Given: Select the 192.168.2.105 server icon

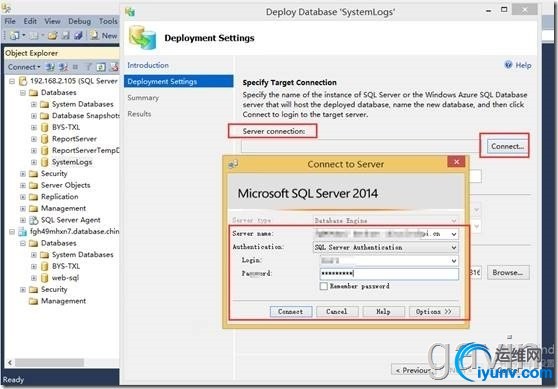Looking at the screenshot, I should pos(23,81).
